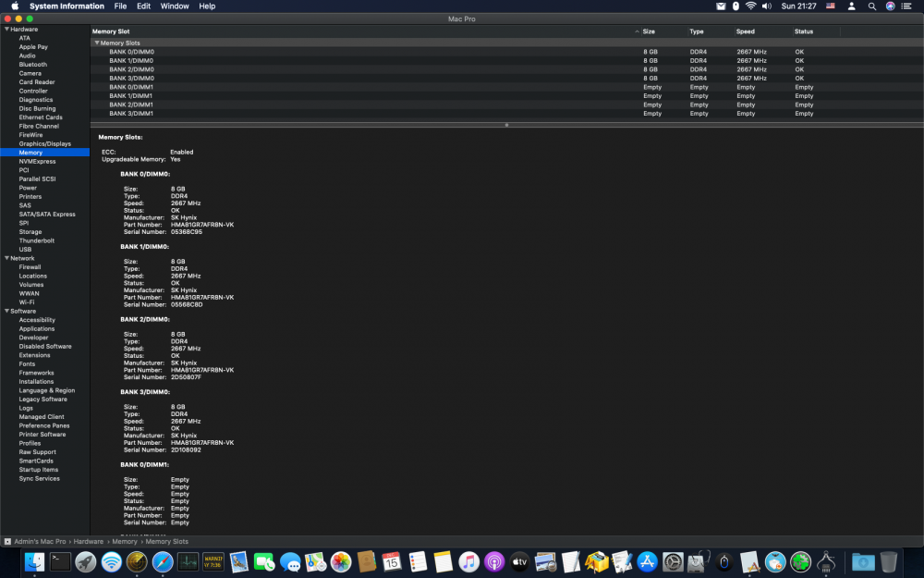Open Maps from the dock
Screen dimensions: 924x578
[315, 561]
